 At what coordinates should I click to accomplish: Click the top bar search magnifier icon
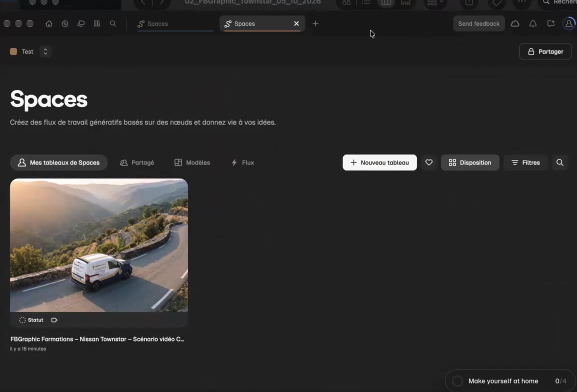click(x=113, y=23)
